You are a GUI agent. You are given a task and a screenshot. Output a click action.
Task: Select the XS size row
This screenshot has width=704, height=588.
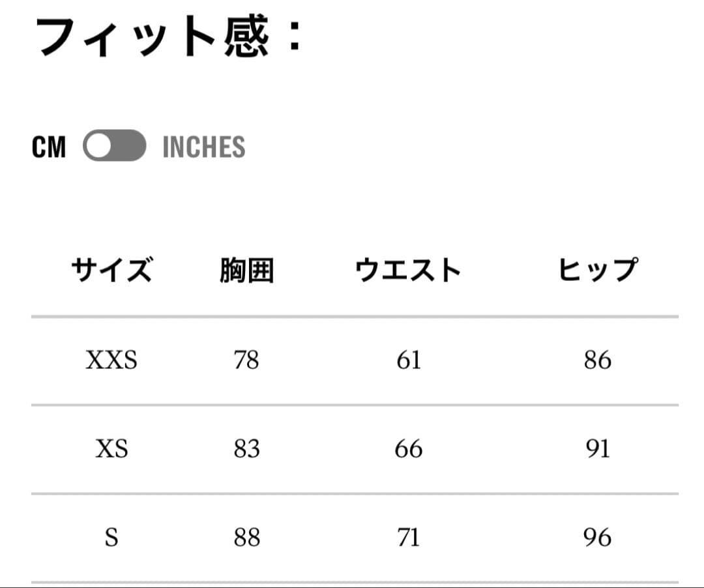(112, 448)
